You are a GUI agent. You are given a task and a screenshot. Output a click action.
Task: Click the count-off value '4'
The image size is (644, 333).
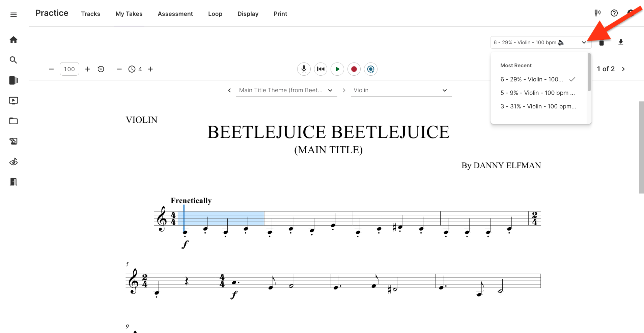tap(140, 69)
